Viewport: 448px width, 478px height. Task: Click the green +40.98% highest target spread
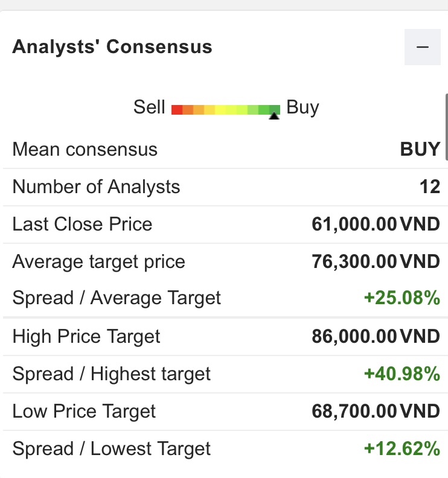(402, 374)
